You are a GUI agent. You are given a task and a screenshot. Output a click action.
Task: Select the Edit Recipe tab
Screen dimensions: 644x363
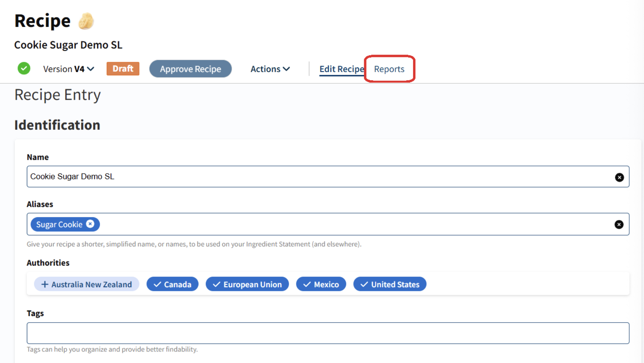(341, 69)
